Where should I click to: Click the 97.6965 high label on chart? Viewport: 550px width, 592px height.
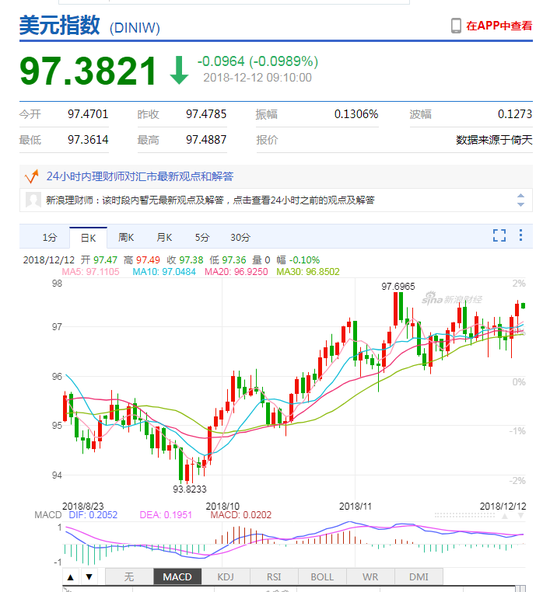[398, 287]
